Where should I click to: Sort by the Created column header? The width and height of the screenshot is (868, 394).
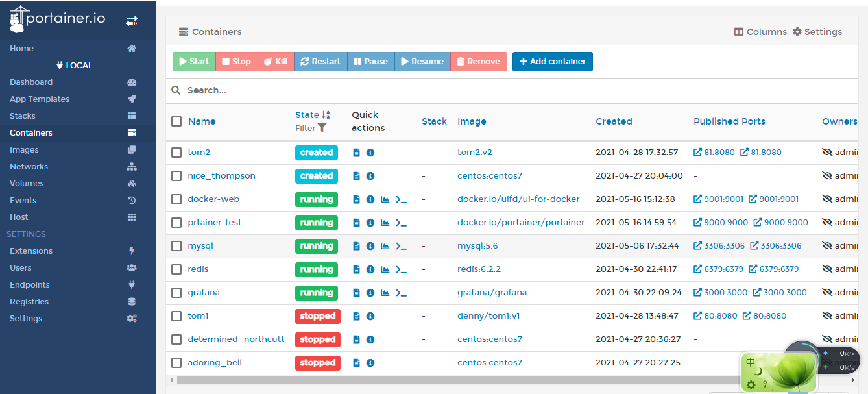pos(614,121)
